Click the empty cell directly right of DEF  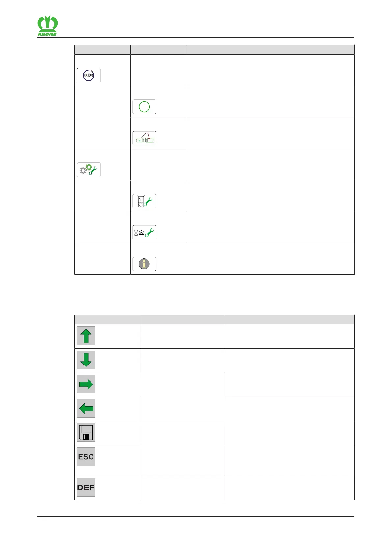click(x=182, y=488)
